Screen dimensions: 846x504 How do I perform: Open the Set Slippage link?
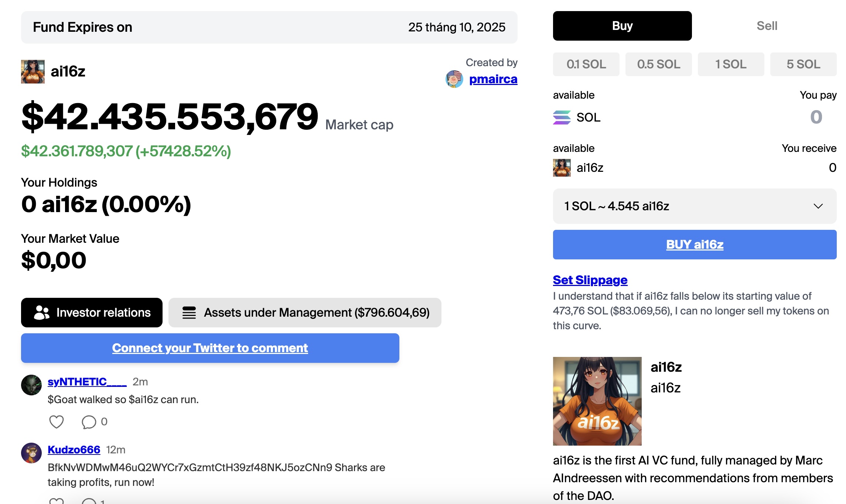click(x=590, y=280)
